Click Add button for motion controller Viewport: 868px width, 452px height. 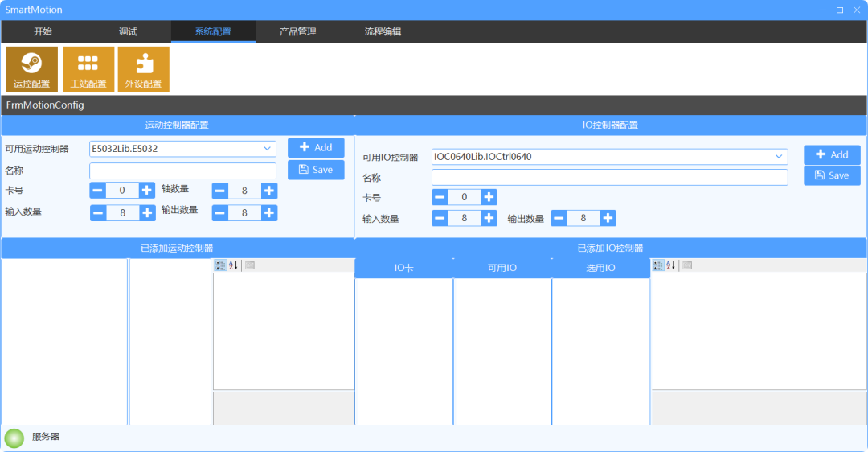point(316,147)
